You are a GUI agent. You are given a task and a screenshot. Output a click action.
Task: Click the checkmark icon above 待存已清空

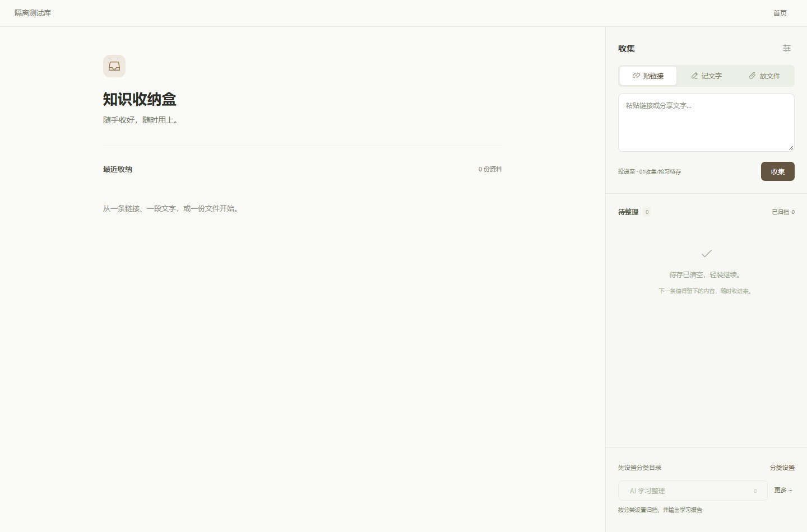[x=707, y=254]
